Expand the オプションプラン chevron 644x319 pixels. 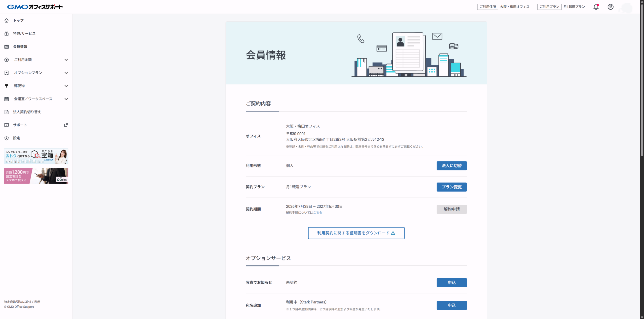pos(66,73)
